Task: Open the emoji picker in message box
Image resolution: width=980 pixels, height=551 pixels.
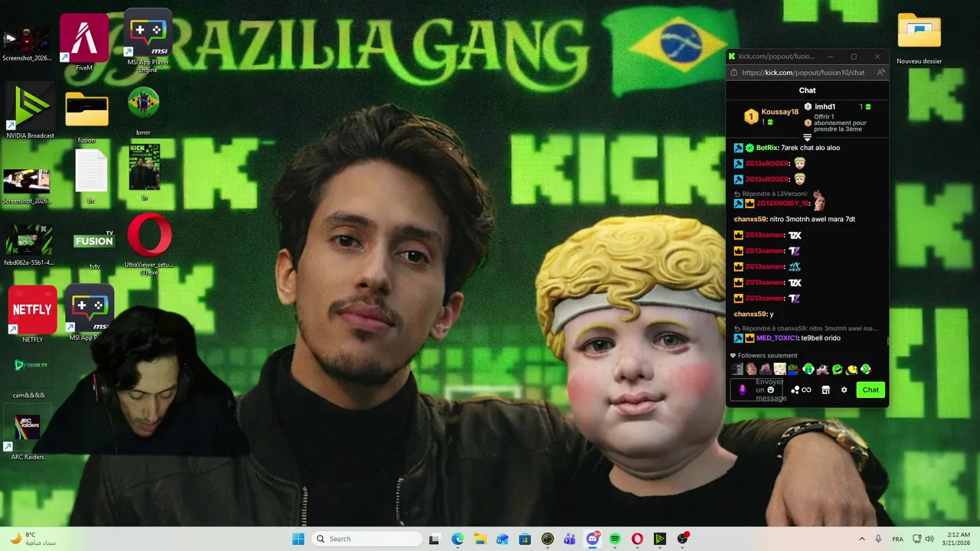Action: (x=770, y=390)
